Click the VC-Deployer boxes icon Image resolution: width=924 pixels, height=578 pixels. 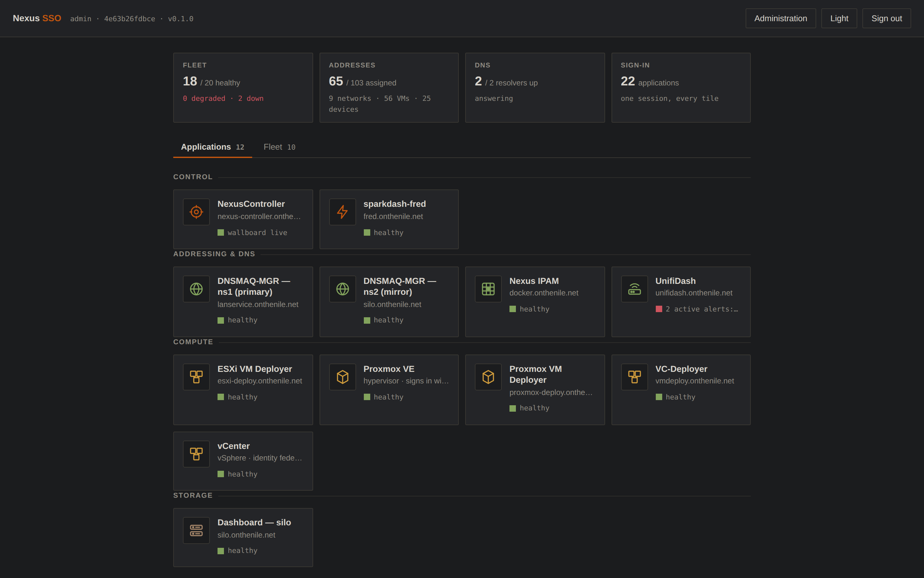tap(635, 377)
